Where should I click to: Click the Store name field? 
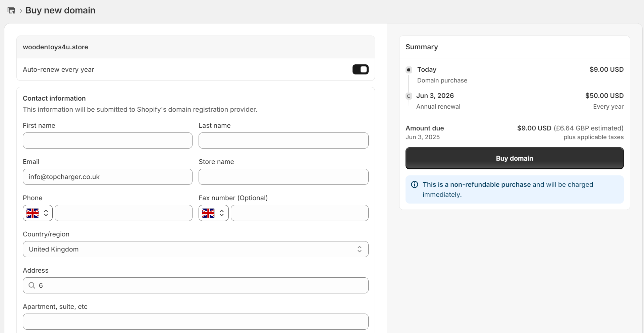coord(283,177)
